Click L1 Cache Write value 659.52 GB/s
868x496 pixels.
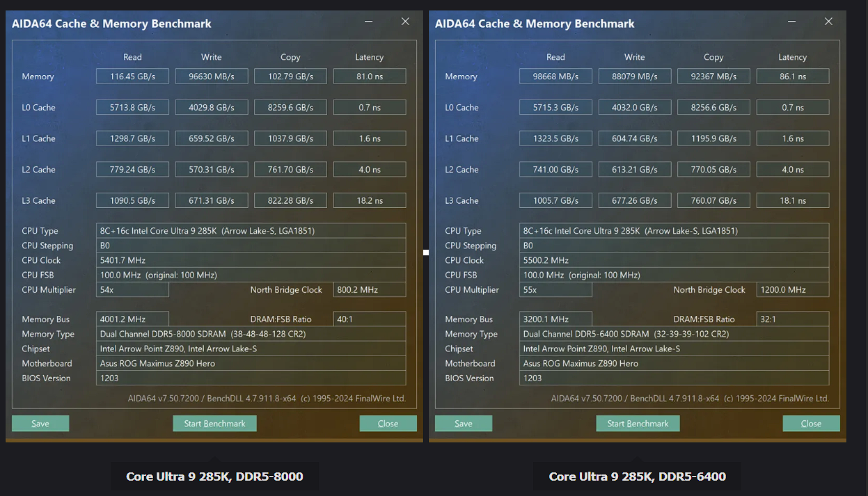(x=212, y=138)
